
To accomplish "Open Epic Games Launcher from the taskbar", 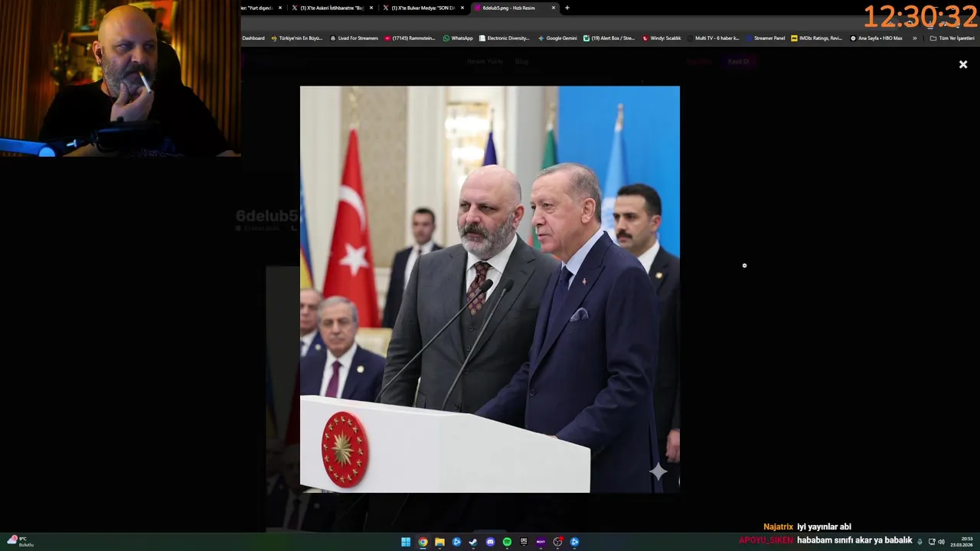I will tap(524, 542).
